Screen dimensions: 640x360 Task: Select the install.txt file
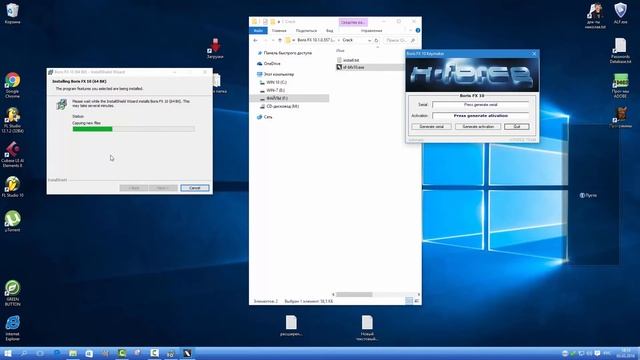point(348,60)
